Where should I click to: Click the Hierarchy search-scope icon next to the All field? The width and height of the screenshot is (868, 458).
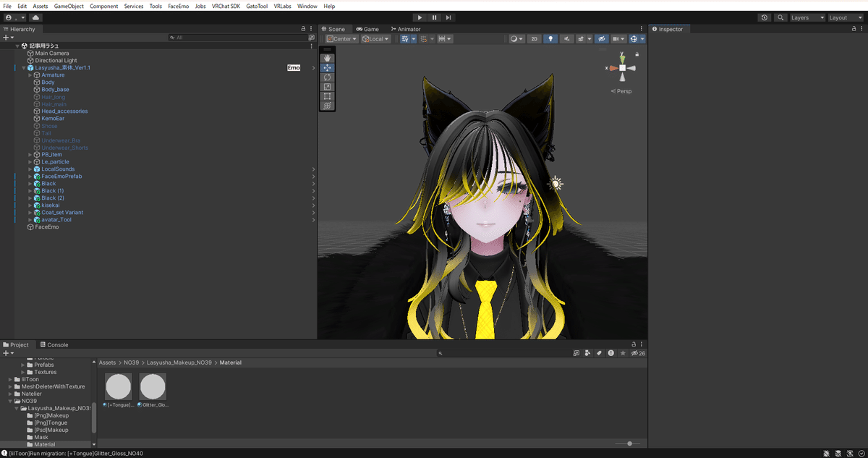(x=312, y=38)
